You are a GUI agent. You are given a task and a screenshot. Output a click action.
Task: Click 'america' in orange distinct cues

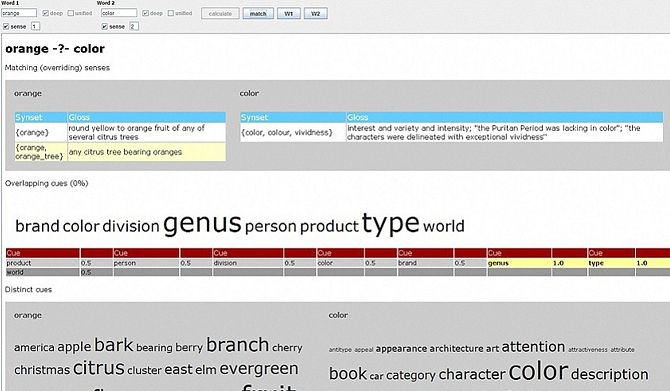tap(34, 347)
